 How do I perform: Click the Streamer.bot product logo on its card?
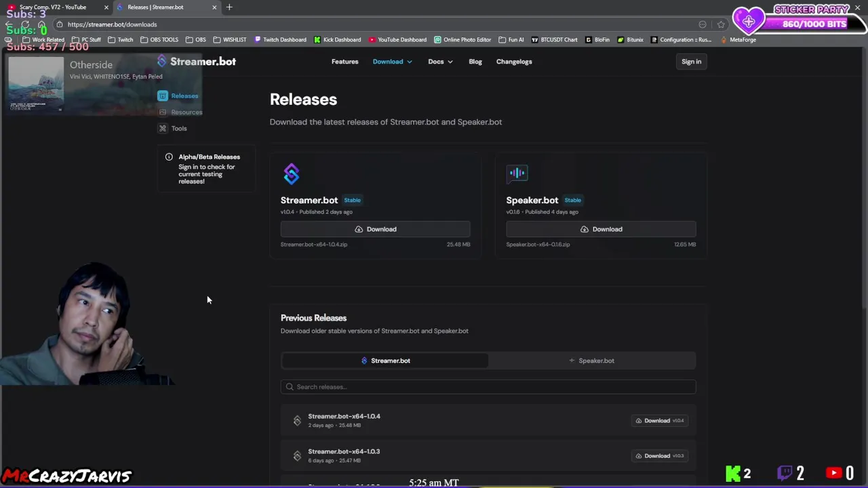(291, 174)
